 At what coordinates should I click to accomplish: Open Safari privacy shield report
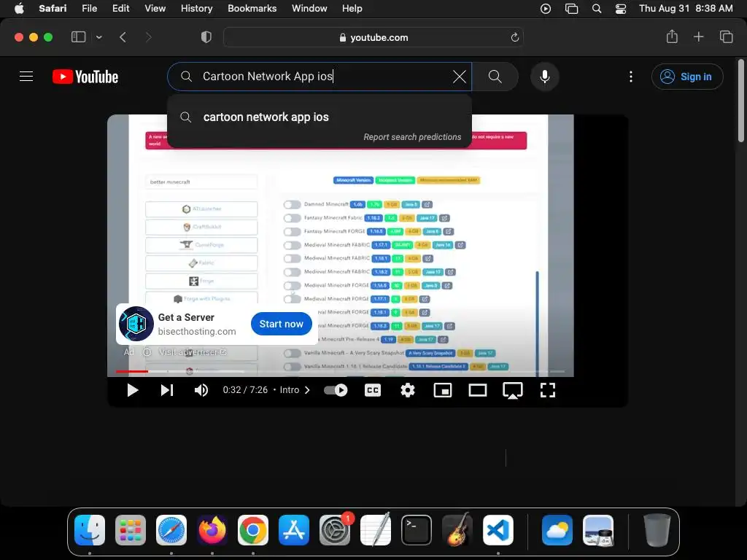(206, 37)
